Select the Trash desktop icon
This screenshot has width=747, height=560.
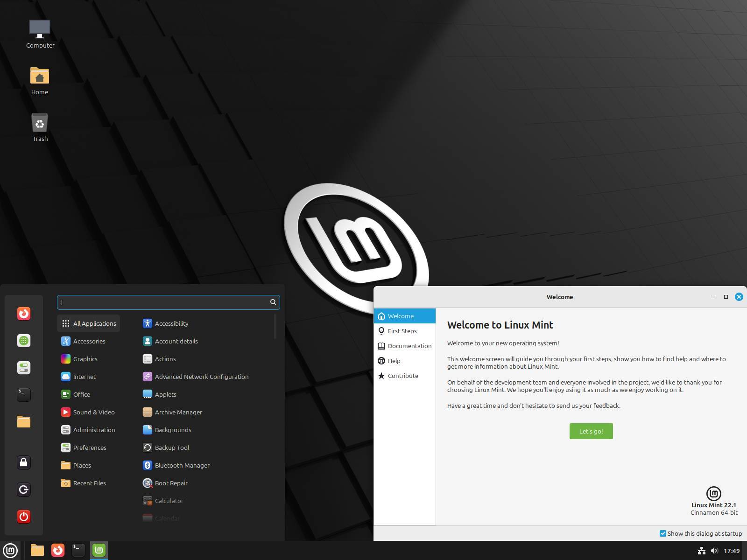click(40, 127)
